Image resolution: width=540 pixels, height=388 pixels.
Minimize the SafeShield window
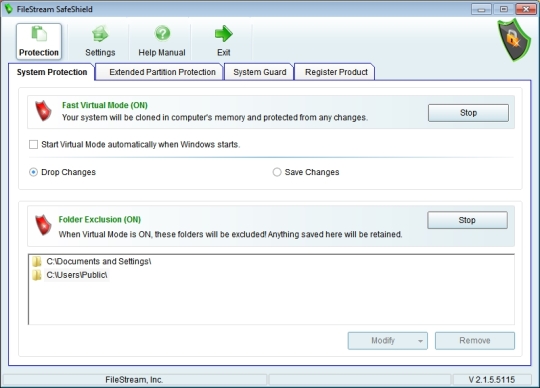pyautogui.click(x=481, y=9)
